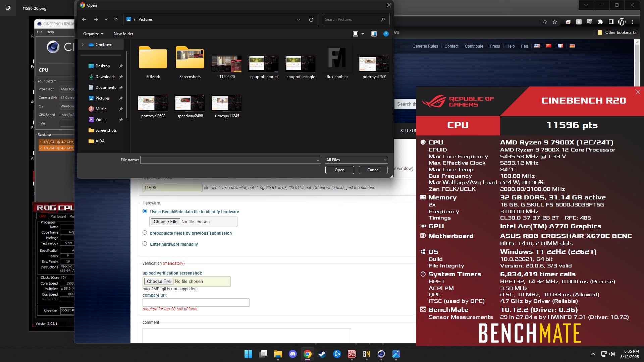Open BenchMate from the taskbar
The height and width of the screenshot is (362, 644).
[x=367, y=354]
